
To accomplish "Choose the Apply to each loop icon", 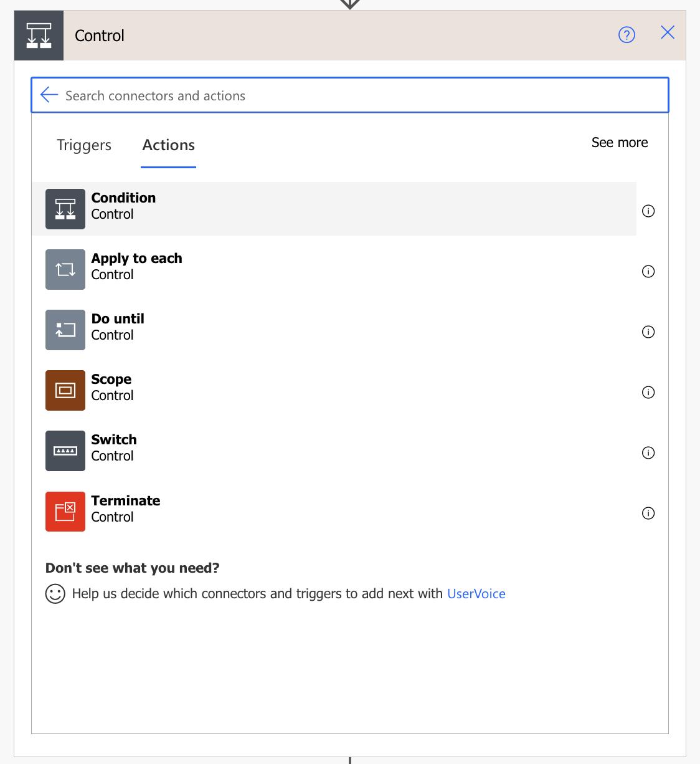I will [65, 269].
